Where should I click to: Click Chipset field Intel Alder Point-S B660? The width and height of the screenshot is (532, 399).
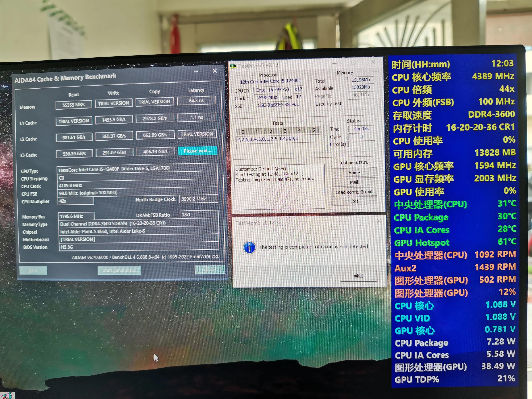coord(139,231)
